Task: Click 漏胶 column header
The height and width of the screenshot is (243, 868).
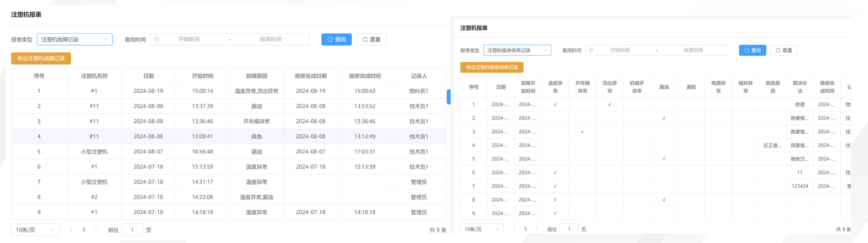Action: (691, 87)
